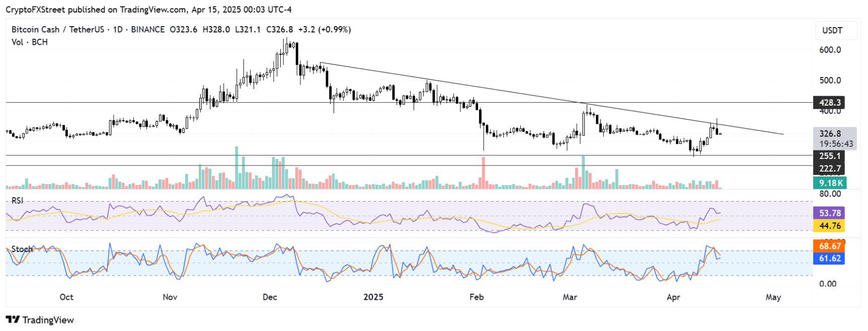The height and width of the screenshot is (331, 868).
Task: Click the 9.18K volume value tag
Action: [829, 183]
